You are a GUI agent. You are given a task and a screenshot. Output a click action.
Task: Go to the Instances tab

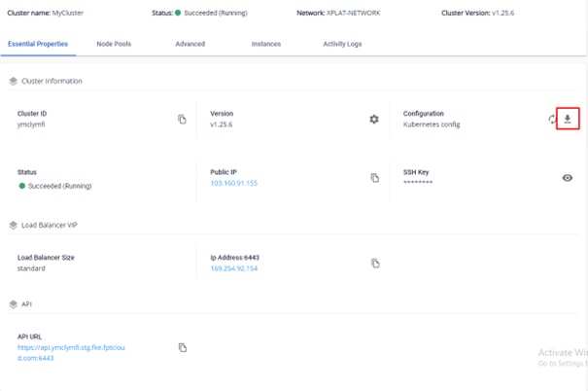(x=265, y=44)
